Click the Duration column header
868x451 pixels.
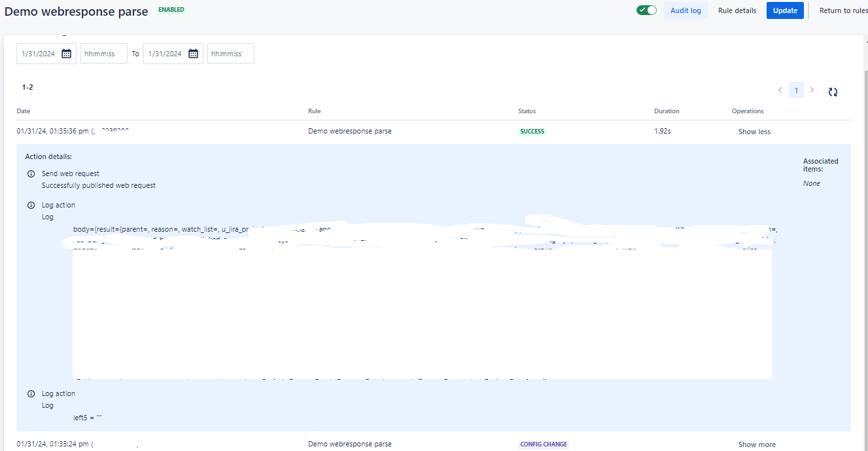pos(667,111)
